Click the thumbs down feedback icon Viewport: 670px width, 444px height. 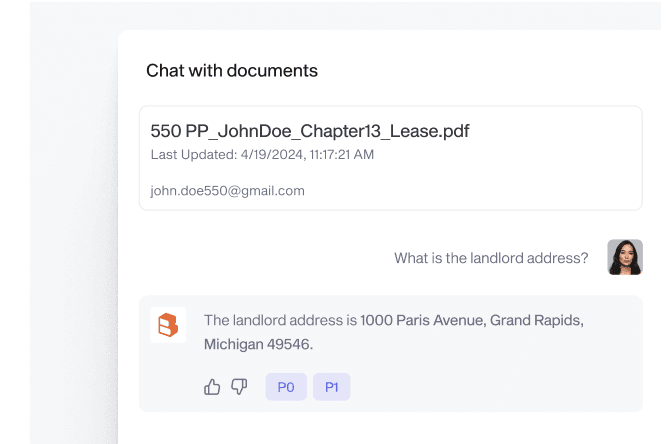(x=239, y=387)
